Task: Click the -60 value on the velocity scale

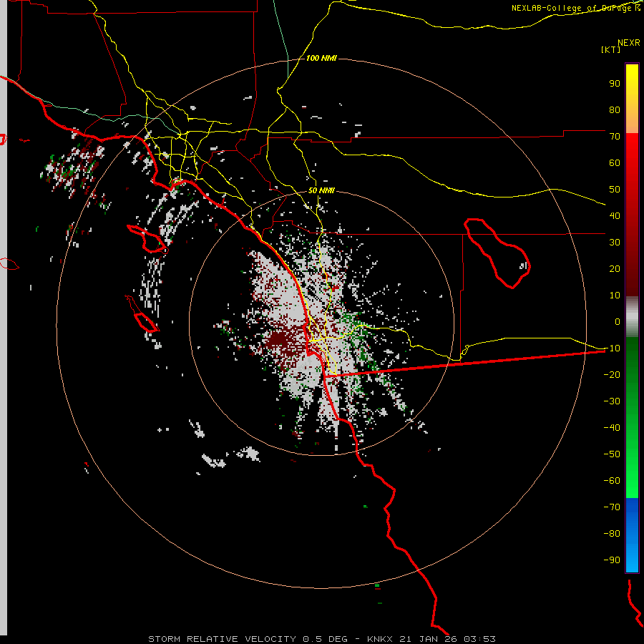Action: (x=612, y=481)
